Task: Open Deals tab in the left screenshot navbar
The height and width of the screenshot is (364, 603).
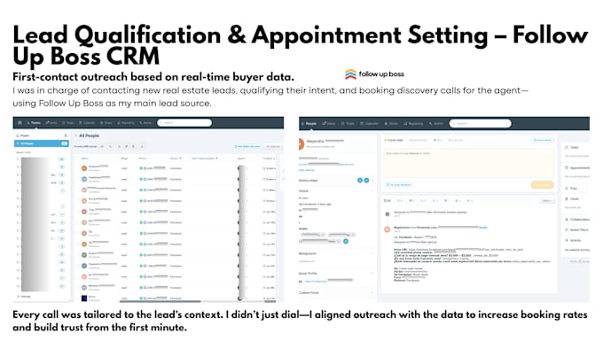Action: click(106, 123)
